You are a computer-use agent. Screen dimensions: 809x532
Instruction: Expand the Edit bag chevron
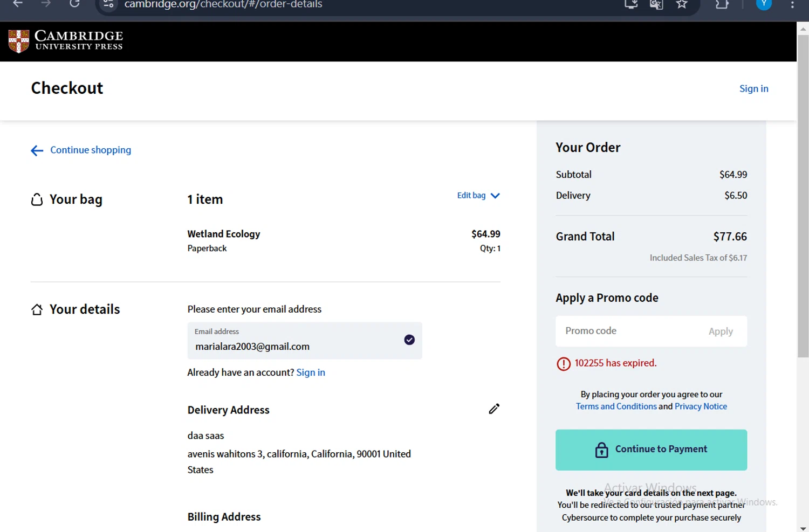tap(495, 196)
